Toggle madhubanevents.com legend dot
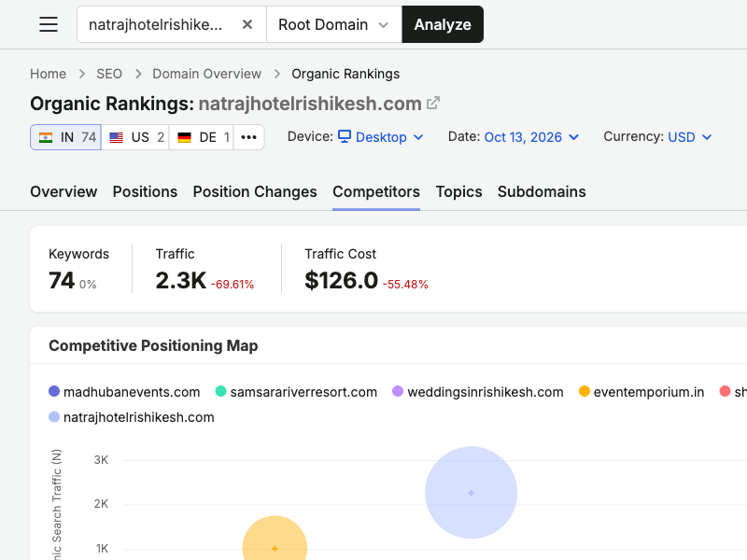Screen dimensions: 747x560 coord(54,391)
